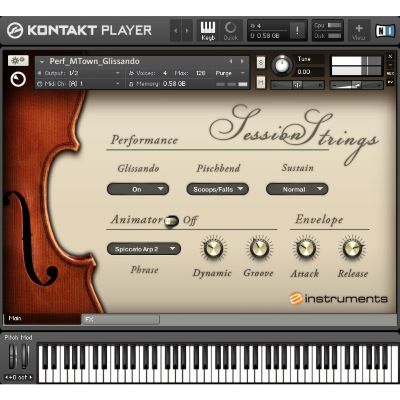Click the Mod wheel
Screen dimensions: 400x400
tap(25, 357)
